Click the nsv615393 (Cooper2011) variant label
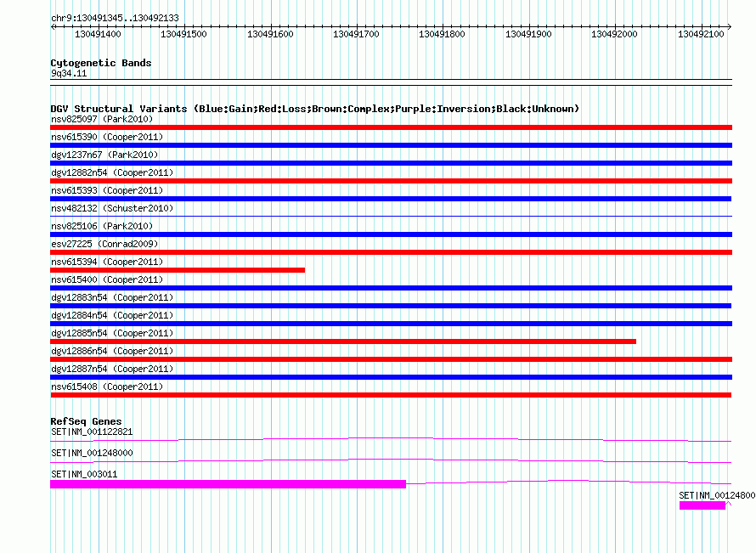Image resolution: width=756 pixels, height=553 pixels. [107, 190]
